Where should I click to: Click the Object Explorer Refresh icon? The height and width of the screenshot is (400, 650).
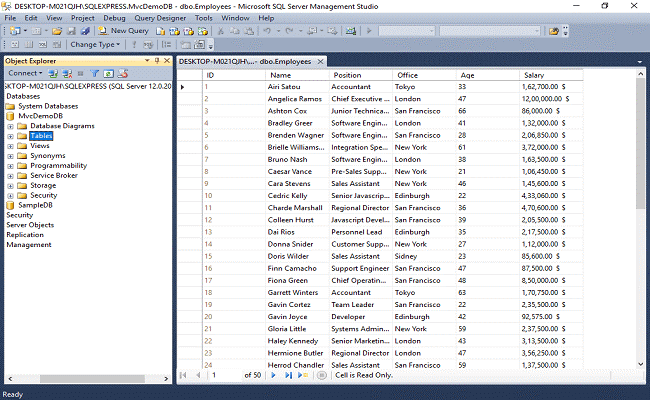coord(109,74)
